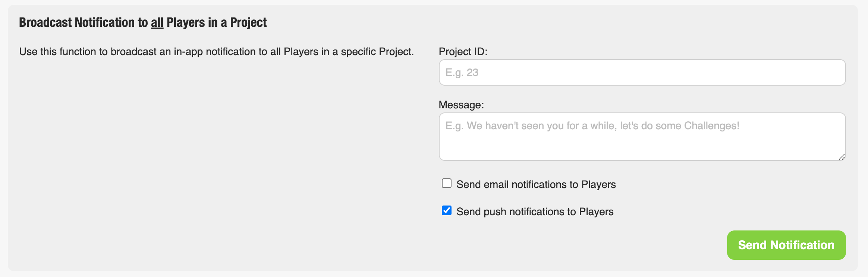Click the empty lower area of Message box
Screen dimensions: 868x277
click(x=642, y=147)
